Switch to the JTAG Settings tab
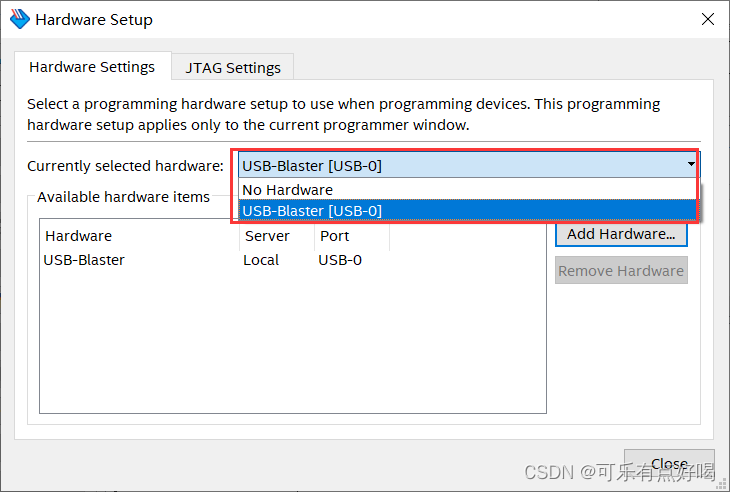The image size is (730, 492). coord(233,68)
